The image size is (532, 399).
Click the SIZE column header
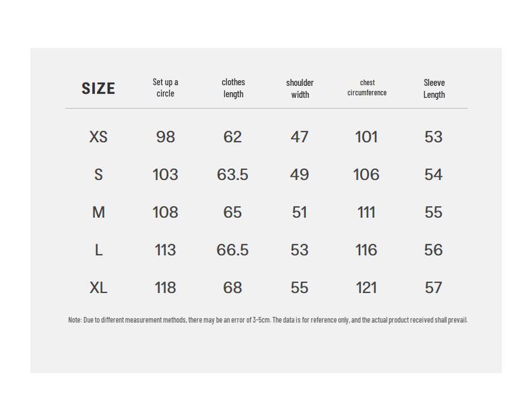(99, 88)
